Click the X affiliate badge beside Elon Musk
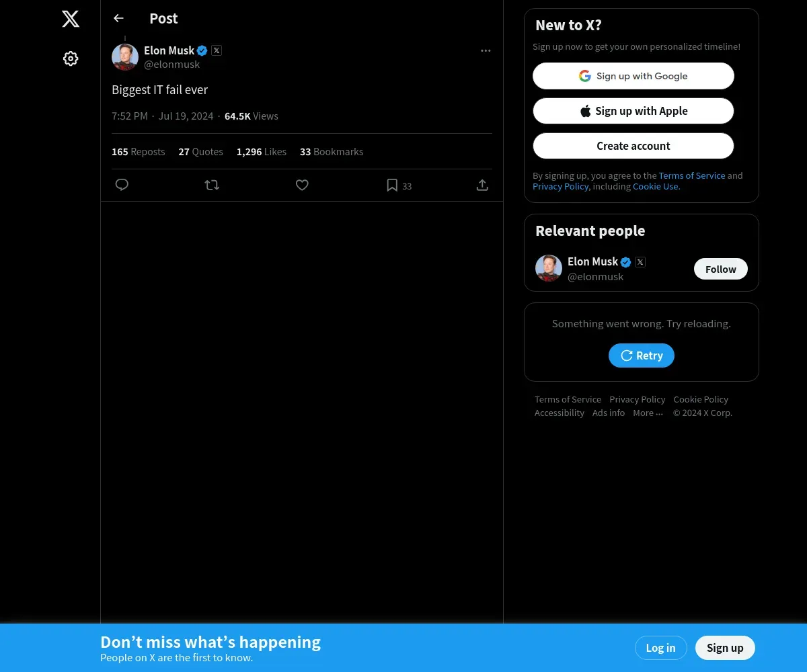Screen dimensions: 807x672 [217, 50]
